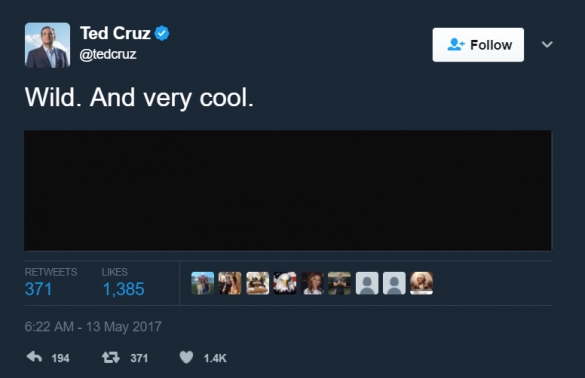Retweet using the retweet arrows icon
Viewport: 585px width, 378px height.
[111, 357]
